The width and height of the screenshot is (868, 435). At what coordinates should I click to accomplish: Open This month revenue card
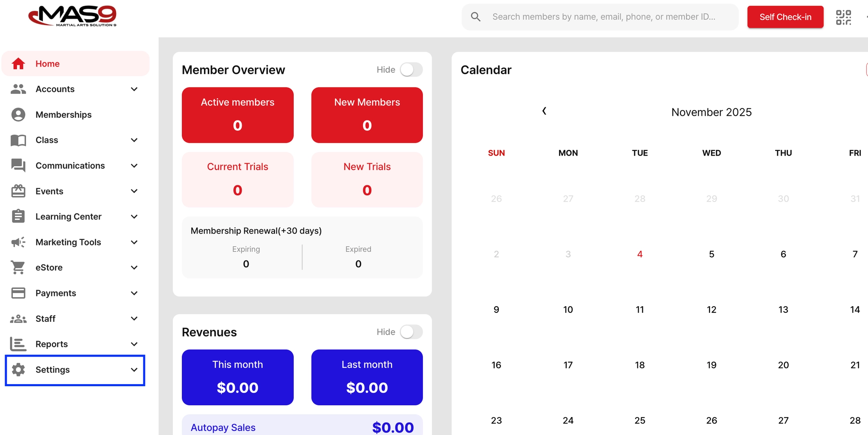click(x=238, y=377)
